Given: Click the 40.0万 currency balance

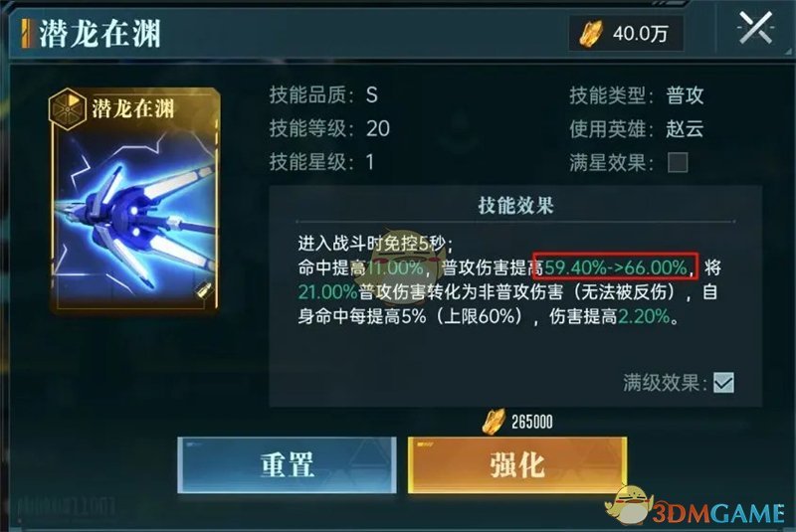Looking at the screenshot, I should point(640,34).
